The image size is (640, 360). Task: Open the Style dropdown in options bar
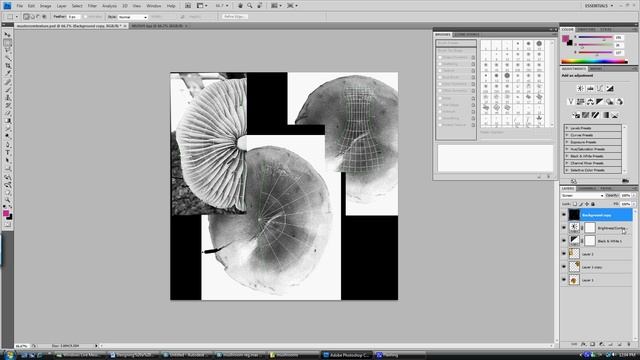[x=132, y=17]
